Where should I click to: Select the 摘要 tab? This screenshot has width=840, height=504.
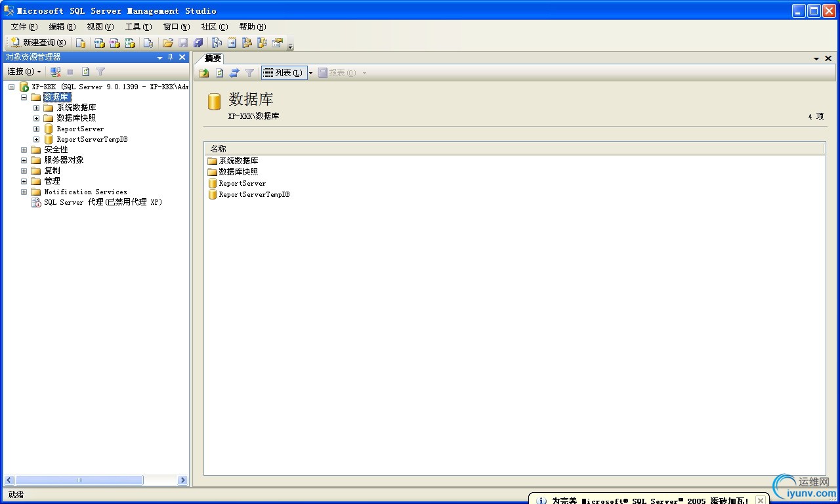coord(213,58)
